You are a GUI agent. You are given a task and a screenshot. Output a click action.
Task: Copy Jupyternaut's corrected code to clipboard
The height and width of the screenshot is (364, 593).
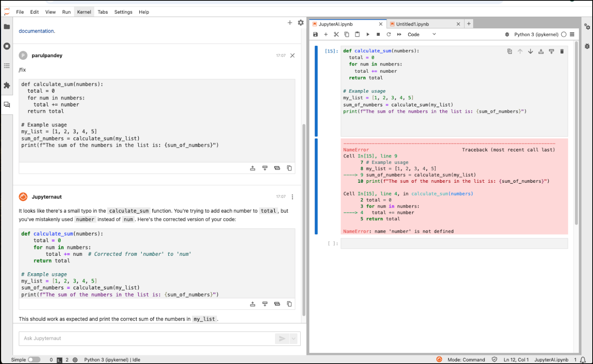[x=289, y=304]
